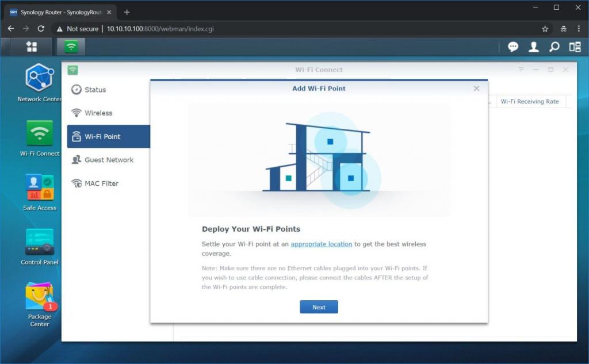Image resolution: width=589 pixels, height=364 pixels.
Task: Open the Safe Access desktop icon
Action: [39, 189]
